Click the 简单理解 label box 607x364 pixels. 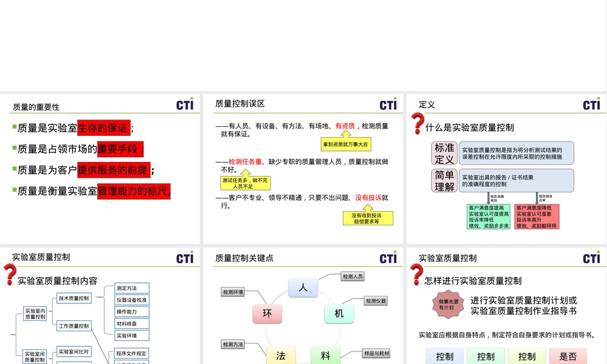444,181
